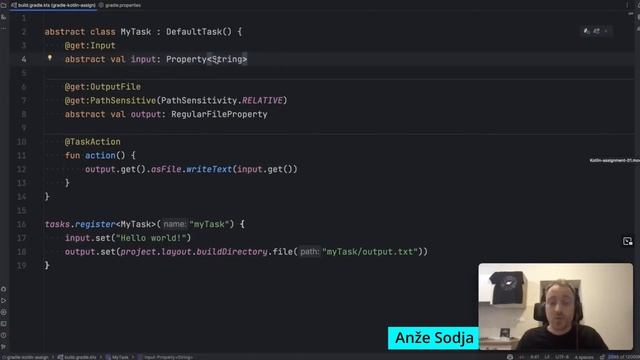Click the editor tabs kebab menu icon
This screenshot has width=640, height=360.
[627, 5]
